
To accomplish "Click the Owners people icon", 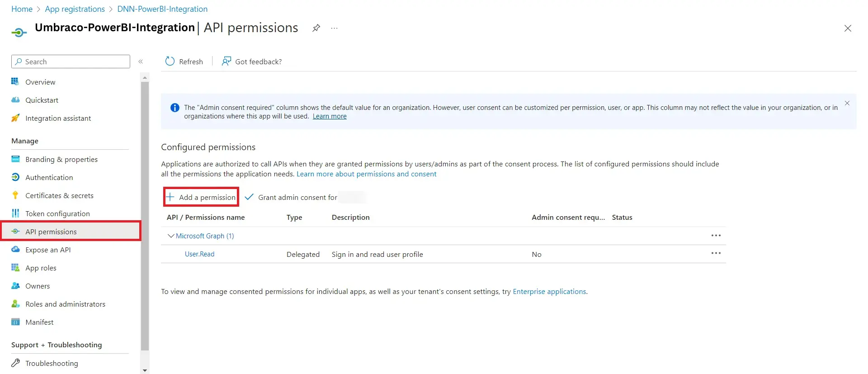I will click(x=15, y=286).
